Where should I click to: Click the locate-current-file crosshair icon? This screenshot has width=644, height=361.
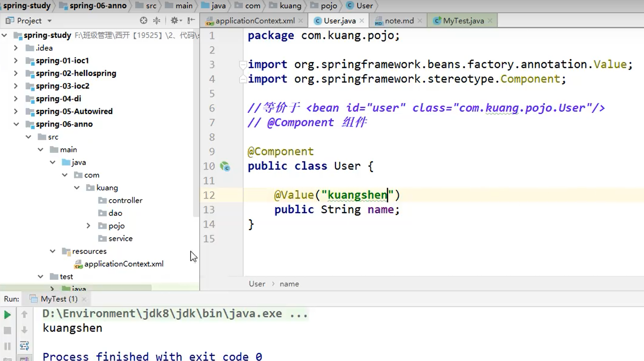click(143, 20)
